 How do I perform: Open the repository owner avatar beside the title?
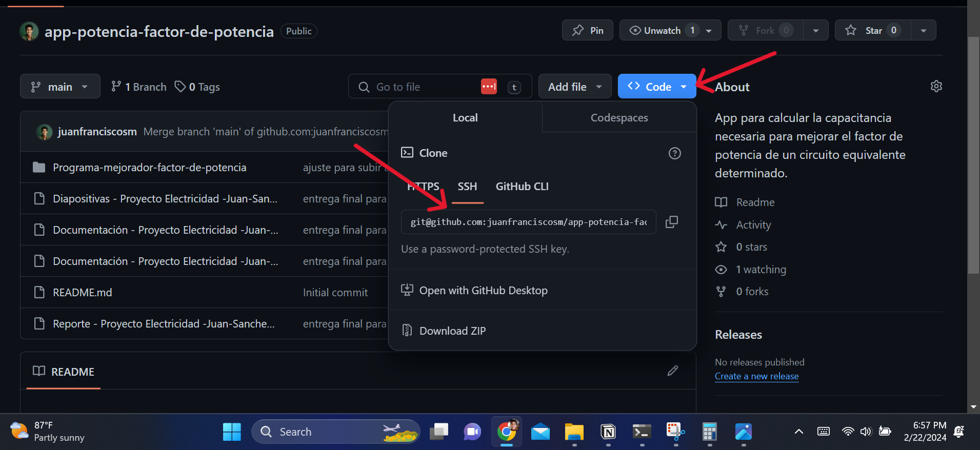pyautogui.click(x=29, y=31)
